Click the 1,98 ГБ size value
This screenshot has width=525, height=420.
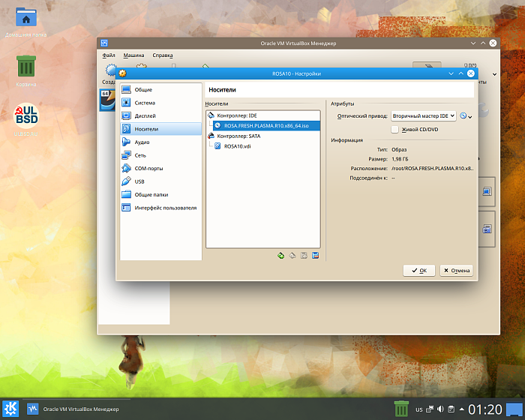(x=400, y=159)
